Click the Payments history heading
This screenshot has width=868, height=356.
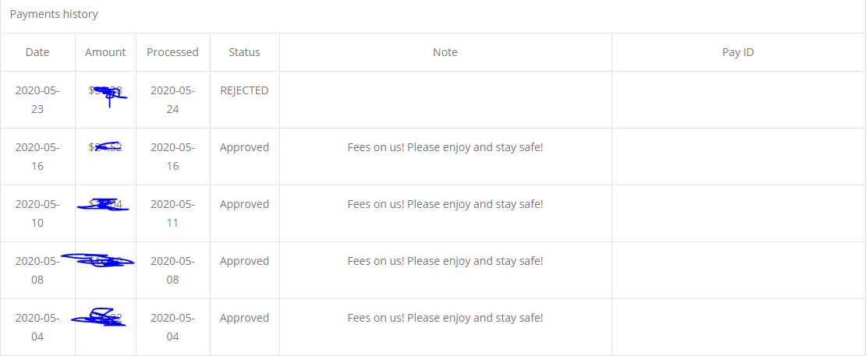[54, 14]
